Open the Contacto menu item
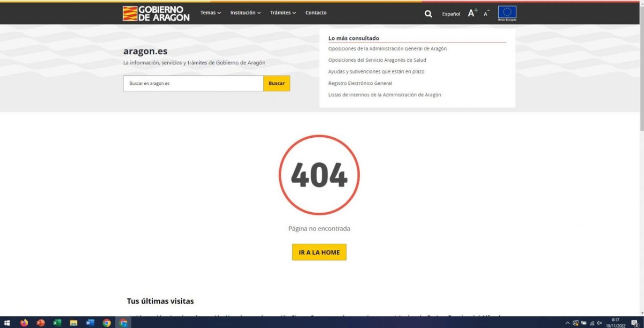This screenshot has width=644, height=328. [x=316, y=13]
